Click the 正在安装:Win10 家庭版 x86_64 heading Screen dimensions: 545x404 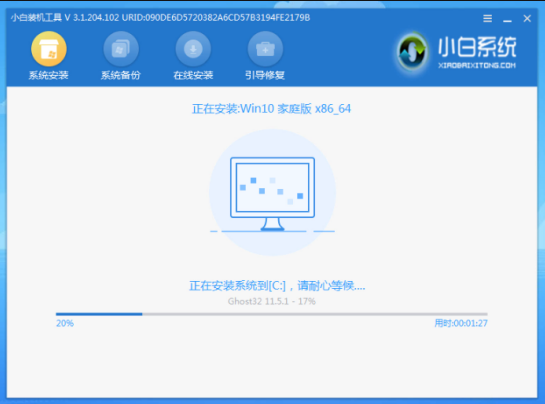point(271,109)
